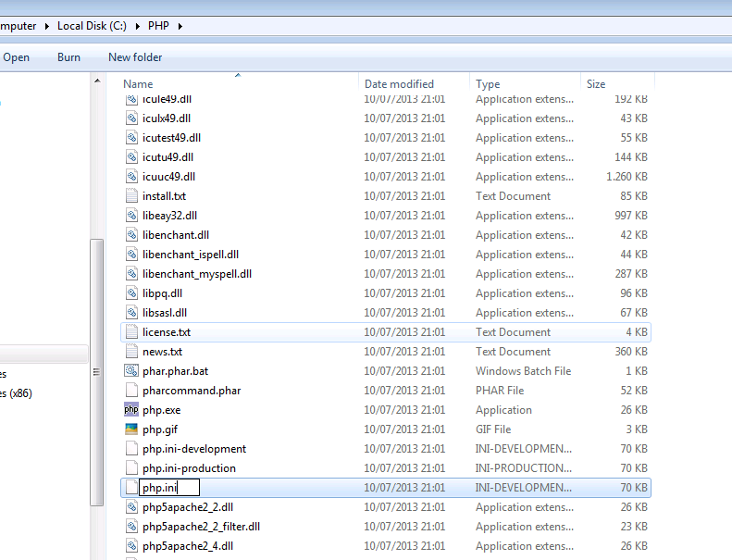The width and height of the screenshot is (732, 560).
Task: Select the pharcommand.phar file name
Action: click(x=192, y=391)
